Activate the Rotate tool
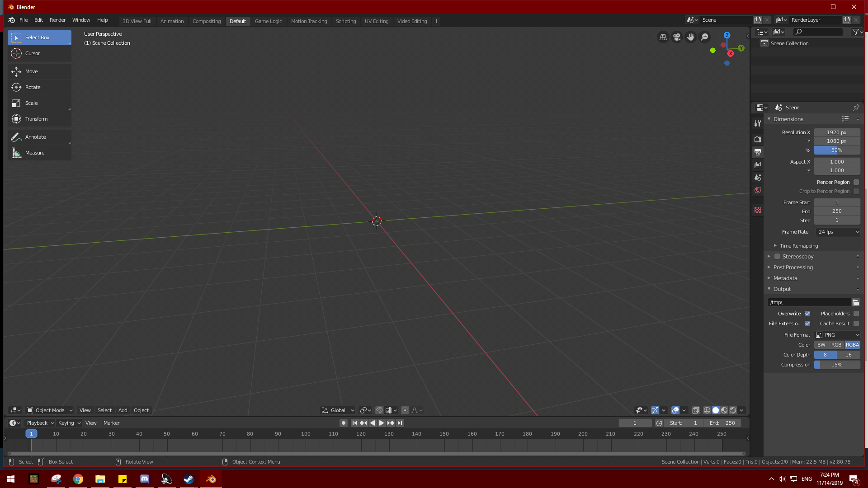Image resolution: width=868 pixels, height=488 pixels. click(39, 87)
